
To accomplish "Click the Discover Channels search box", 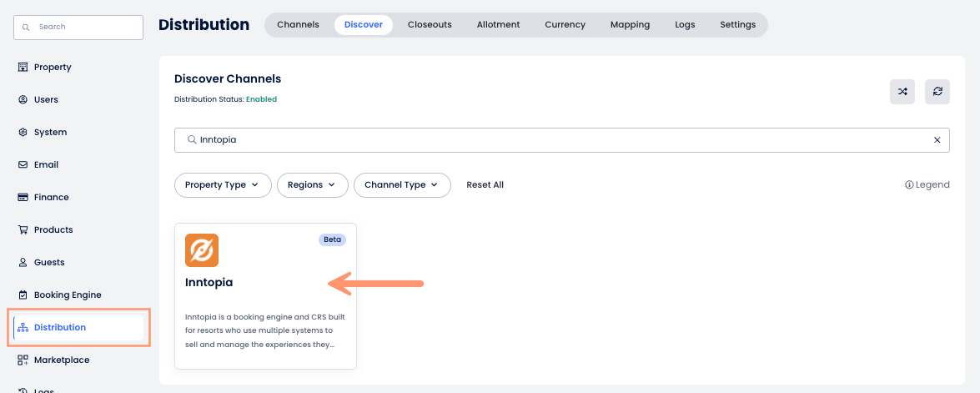I will (x=550, y=140).
